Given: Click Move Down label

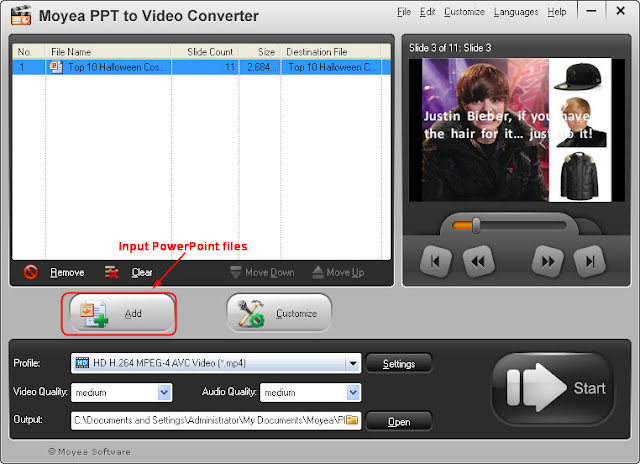Looking at the screenshot, I should point(269,272).
